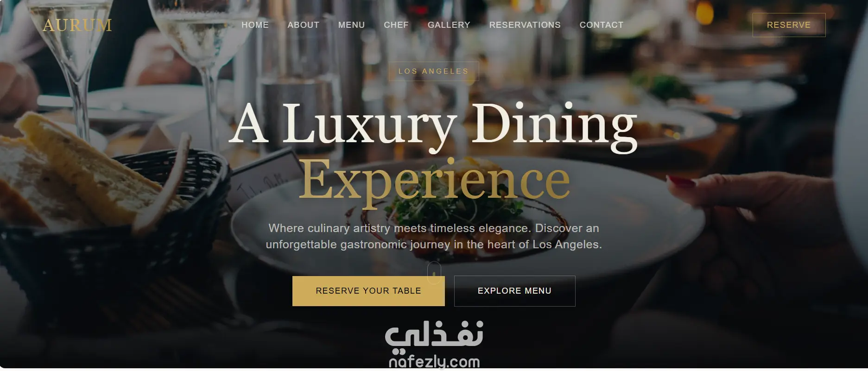This screenshot has width=868, height=371.
Task: Click the scroll-down mouse indicator icon
Action: 434,272
